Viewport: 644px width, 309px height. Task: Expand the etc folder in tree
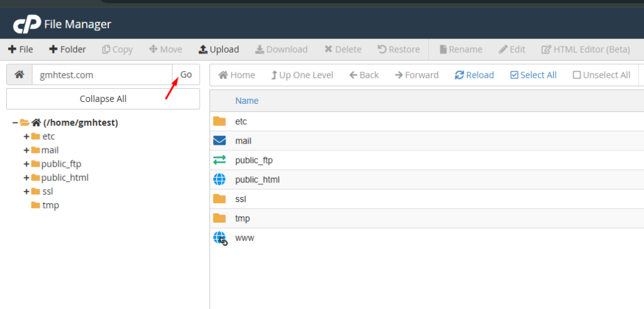coord(26,136)
